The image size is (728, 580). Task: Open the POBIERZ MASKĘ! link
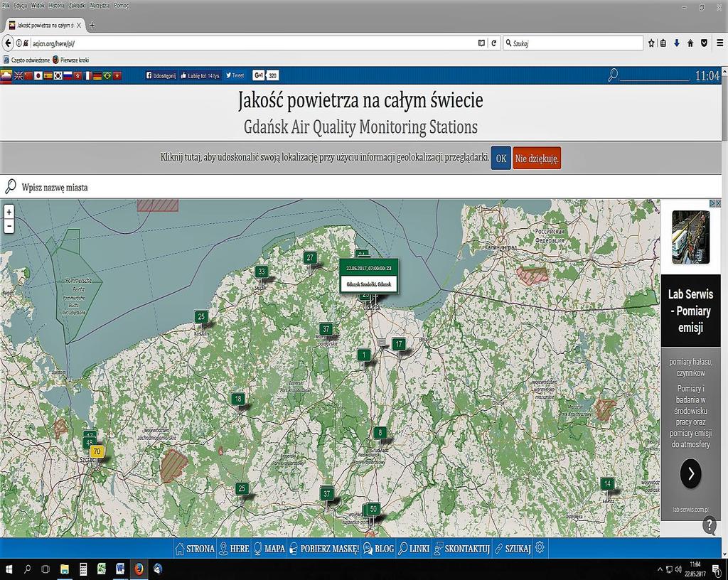tap(324, 549)
